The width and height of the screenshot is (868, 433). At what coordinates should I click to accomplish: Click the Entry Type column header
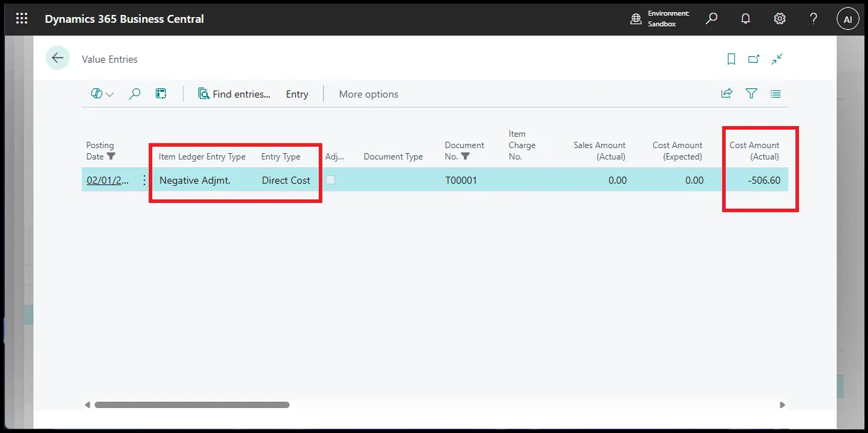tap(281, 157)
